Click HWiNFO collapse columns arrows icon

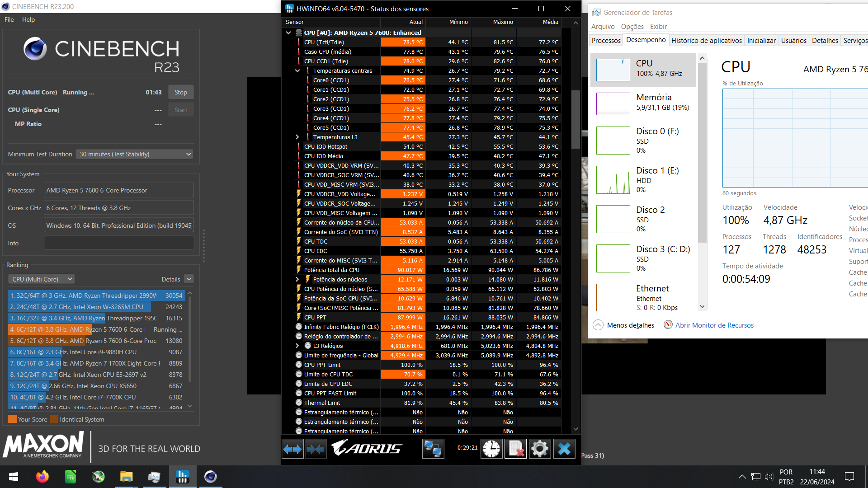pos(316,449)
